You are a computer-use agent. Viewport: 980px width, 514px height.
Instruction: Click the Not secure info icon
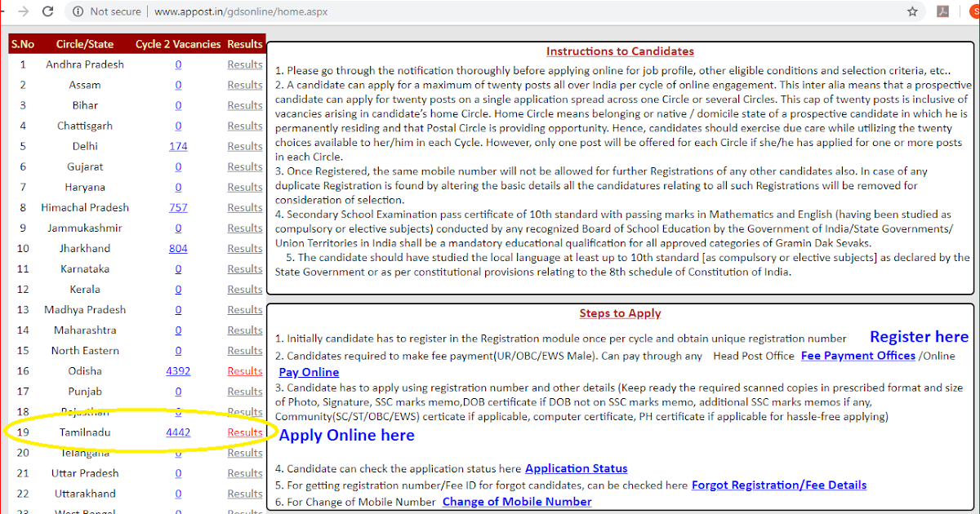click(78, 12)
